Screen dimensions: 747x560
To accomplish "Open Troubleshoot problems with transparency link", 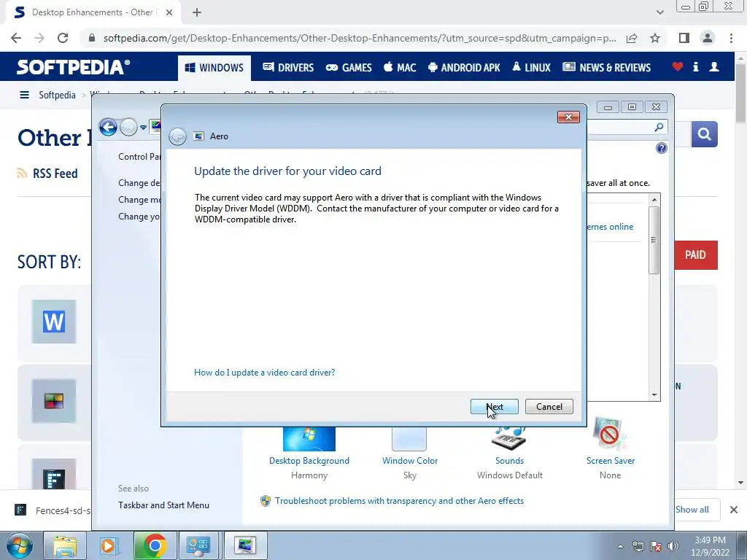I will coord(399,501).
